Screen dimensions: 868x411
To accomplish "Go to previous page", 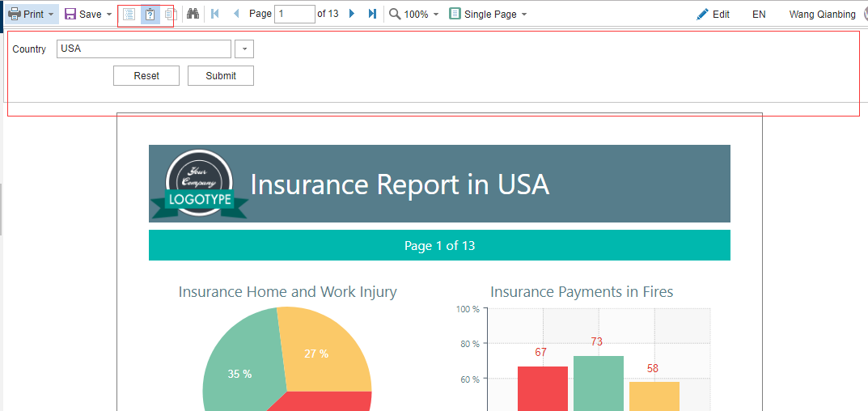I will pyautogui.click(x=236, y=14).
